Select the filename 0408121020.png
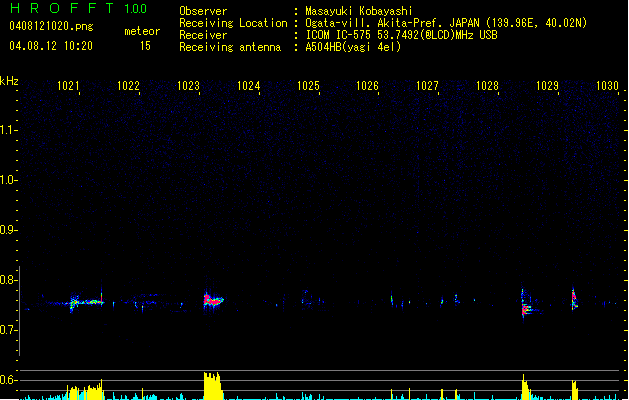 tap(51, 26)
